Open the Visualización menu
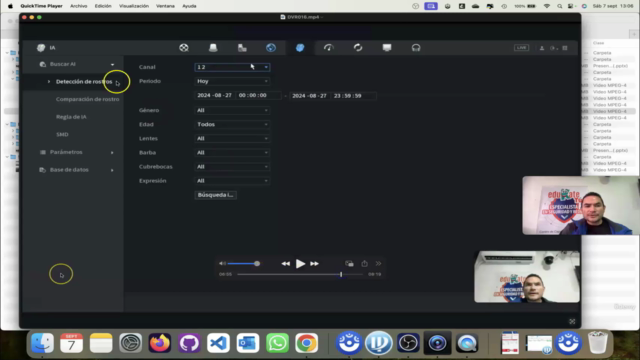Image resolution: width=640 pixels, height=360 pixels. 134,6
